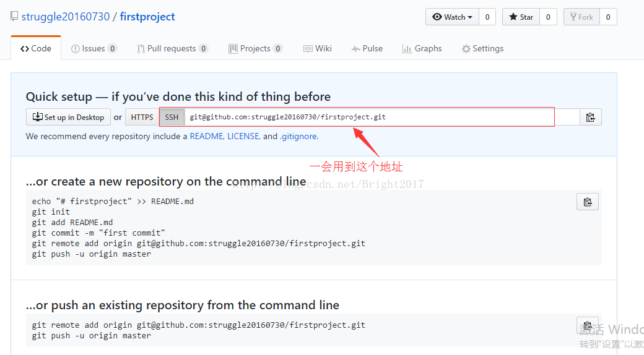Open the Pull requests tab
Screen dimensions: 644x355
coord(173,48)
